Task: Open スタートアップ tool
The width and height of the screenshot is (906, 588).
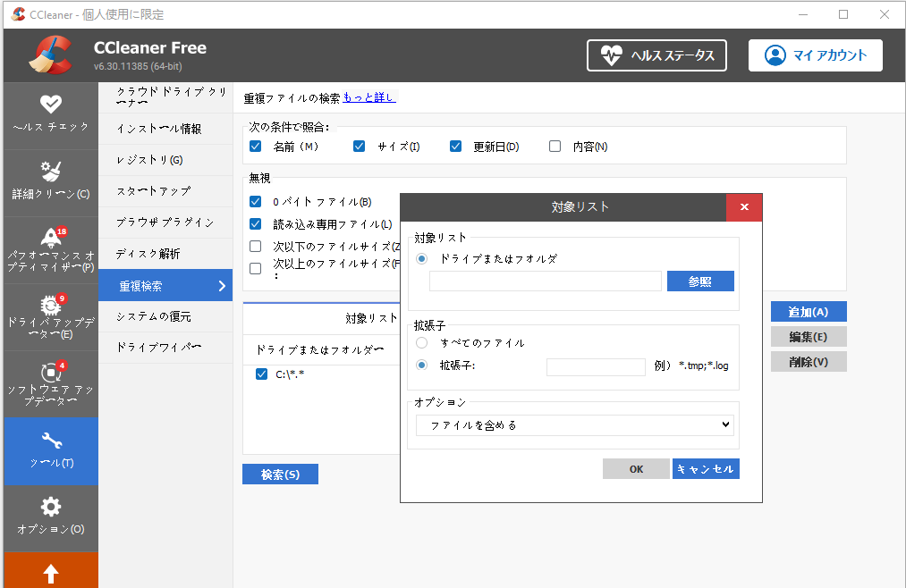Action: 165,191
